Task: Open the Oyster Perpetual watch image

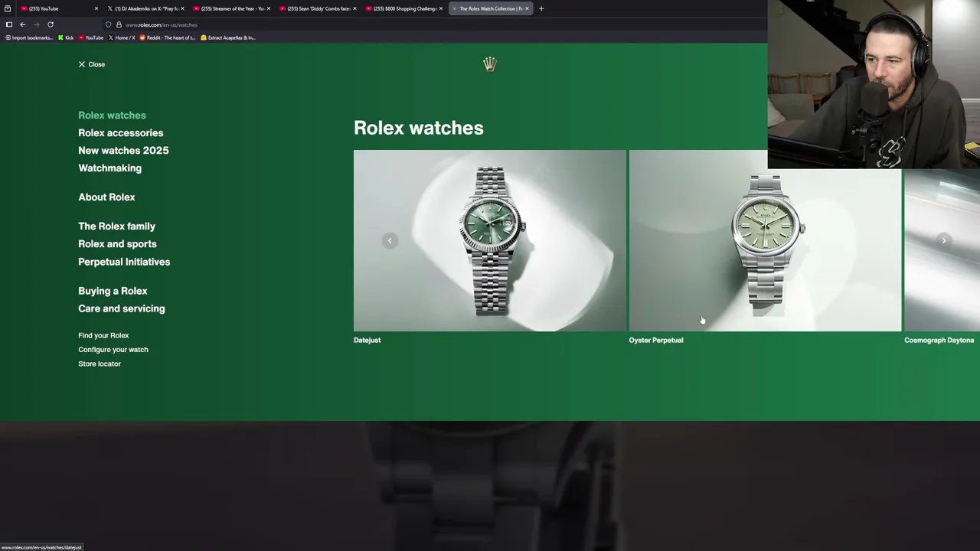Action: pos(765,240)
